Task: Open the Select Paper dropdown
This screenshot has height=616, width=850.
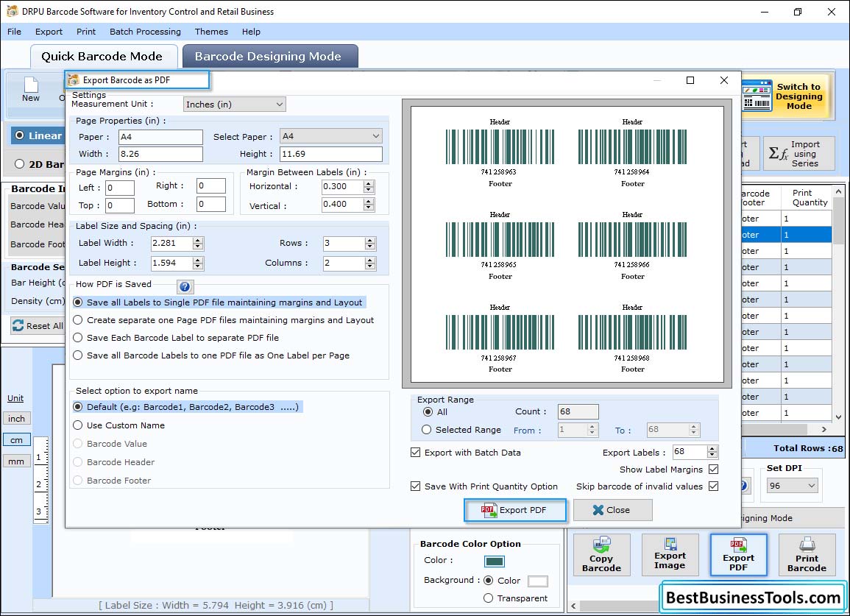Action: [330, 136]
